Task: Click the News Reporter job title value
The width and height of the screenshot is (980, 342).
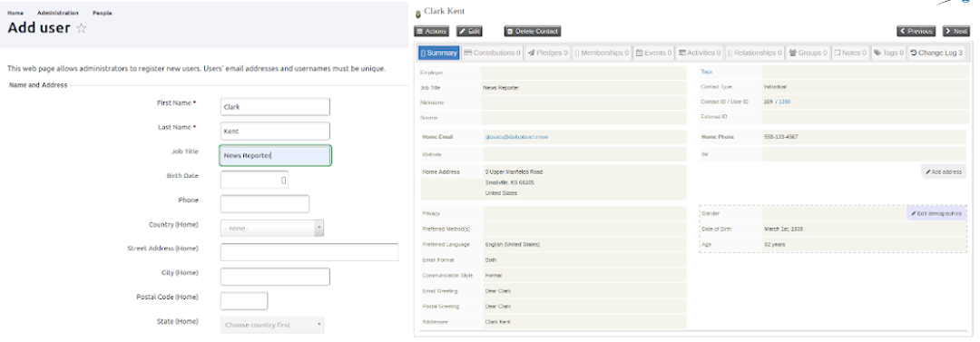Action: [501, 87]
